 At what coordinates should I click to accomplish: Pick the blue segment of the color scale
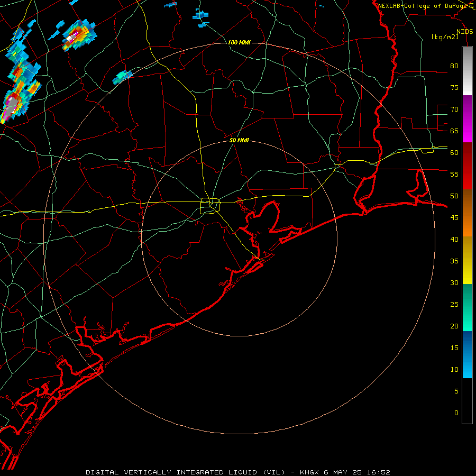click(467, 354)
